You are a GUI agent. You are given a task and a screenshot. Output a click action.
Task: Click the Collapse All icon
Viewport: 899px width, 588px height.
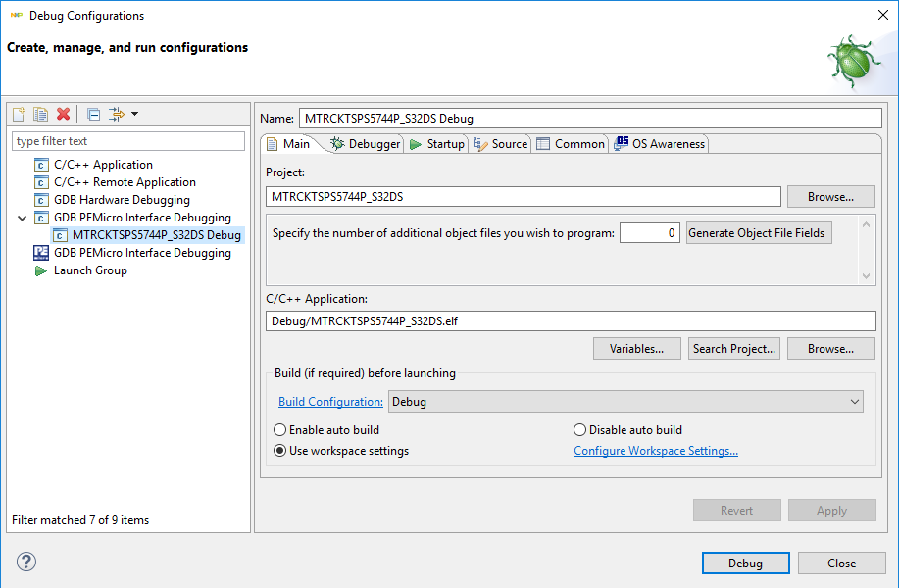(93, 114)
